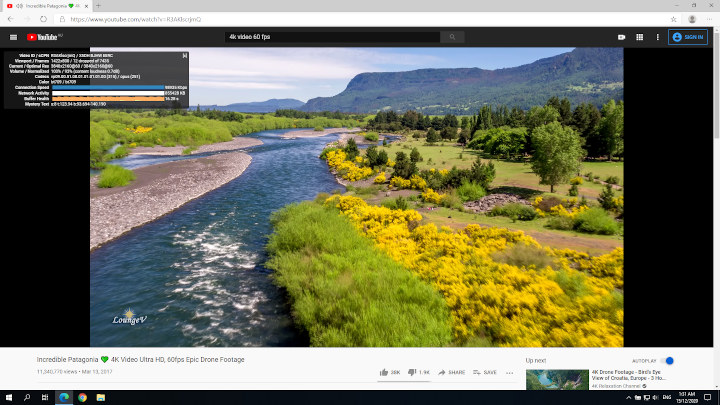The width and height of the screenshot is (720, 405).
Task: Open the YouTube apps grid icon
Action: tap(640, 37)
